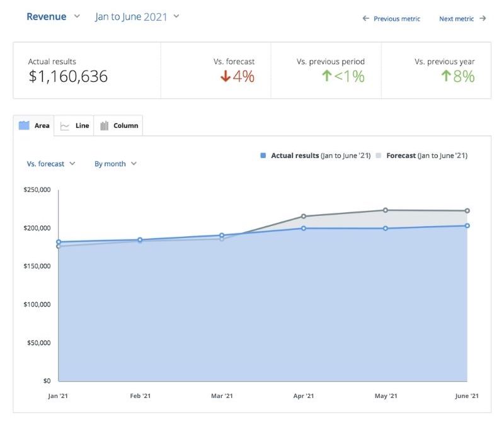Switch to the Column tab
Viewport: 504px width, 427px height.
point(118,126)
